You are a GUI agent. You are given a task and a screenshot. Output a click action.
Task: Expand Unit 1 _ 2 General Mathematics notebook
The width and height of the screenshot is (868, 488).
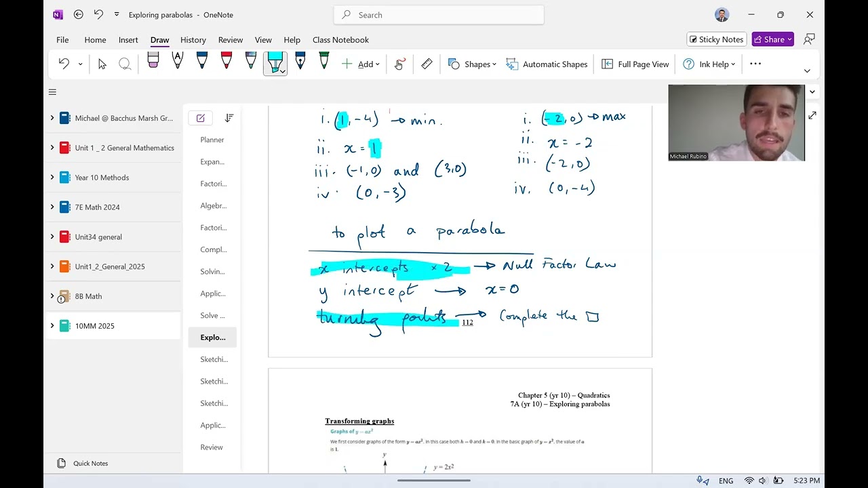(x=52, y=148)
